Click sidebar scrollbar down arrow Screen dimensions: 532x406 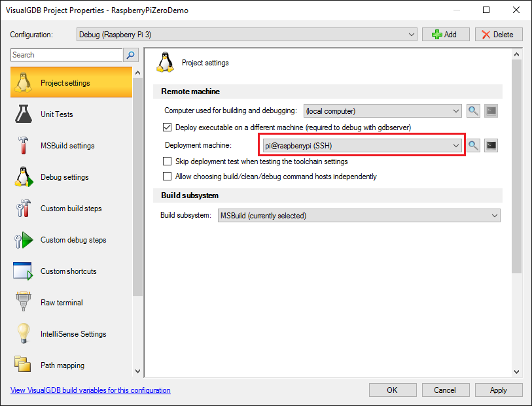[138, 371]
